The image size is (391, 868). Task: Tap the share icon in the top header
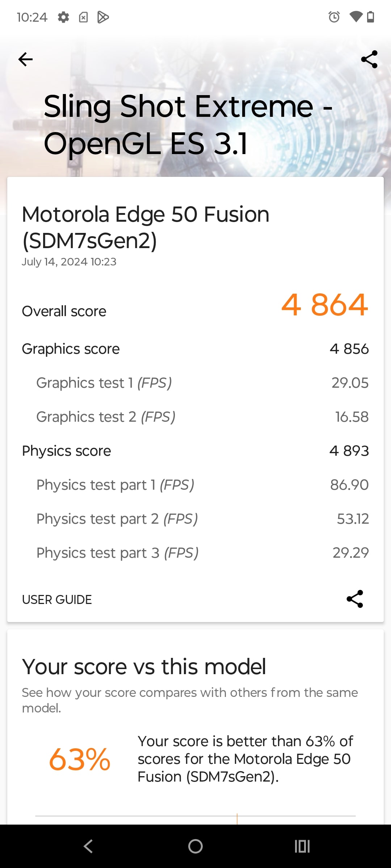369,59
